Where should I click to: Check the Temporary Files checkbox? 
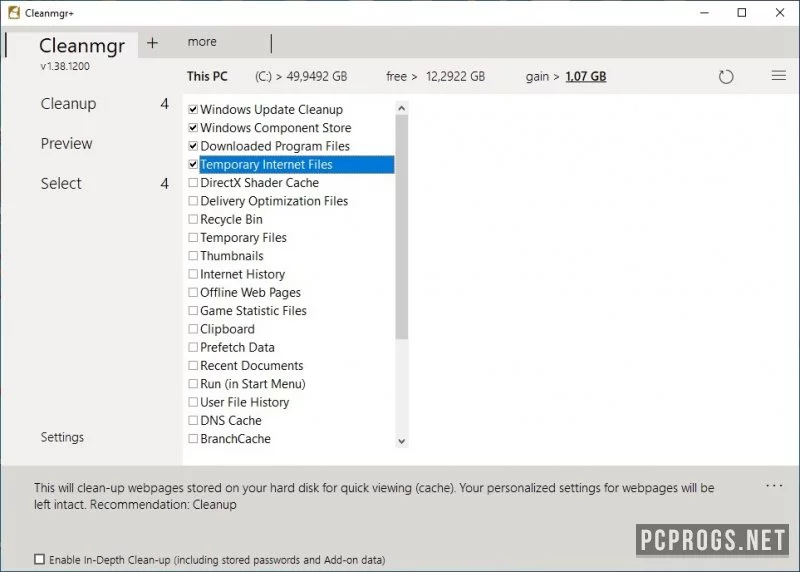[x=193, y=238]
